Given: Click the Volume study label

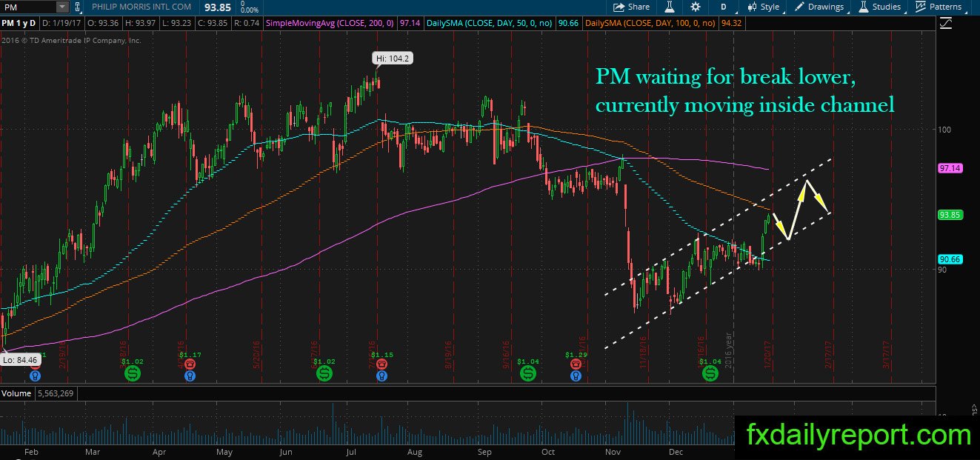Looking at the screenshot, I should click(x=16, y=393).
